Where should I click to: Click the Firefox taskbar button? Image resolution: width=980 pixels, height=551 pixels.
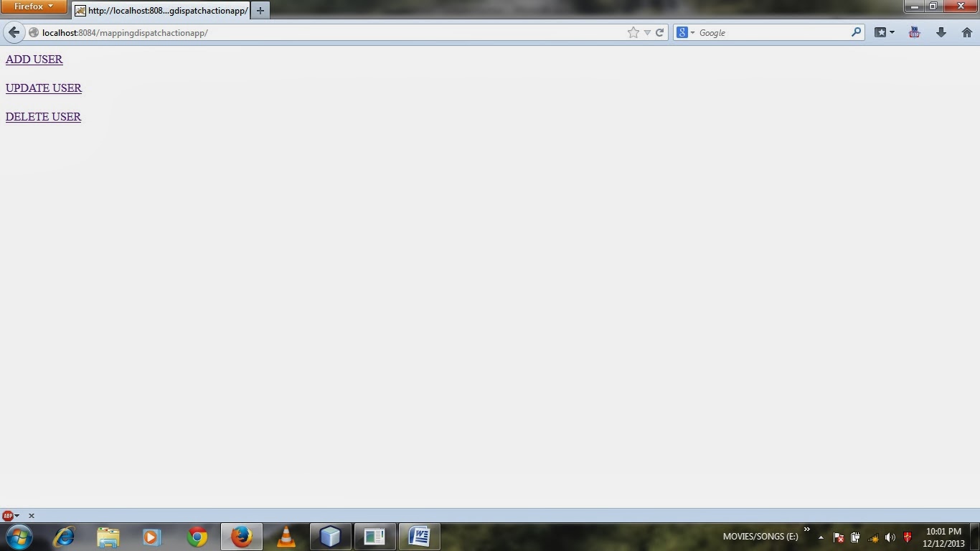[242, 537]
